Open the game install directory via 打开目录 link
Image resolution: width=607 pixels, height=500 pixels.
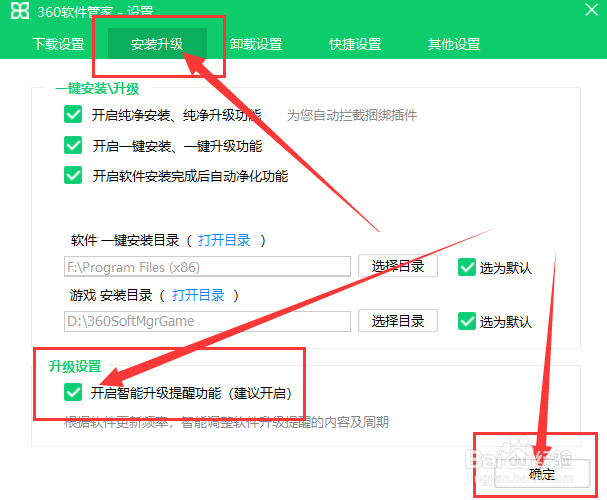[x=198, y=295]
